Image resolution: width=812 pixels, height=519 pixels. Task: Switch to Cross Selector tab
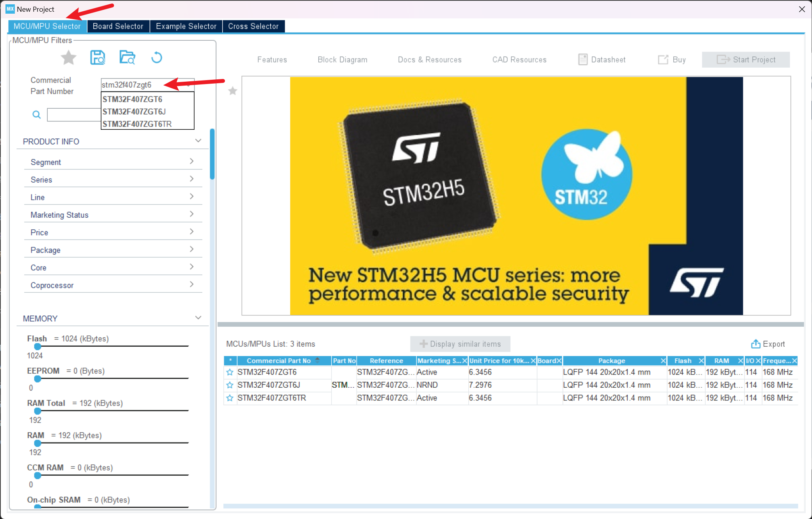[x=253, y=26]
